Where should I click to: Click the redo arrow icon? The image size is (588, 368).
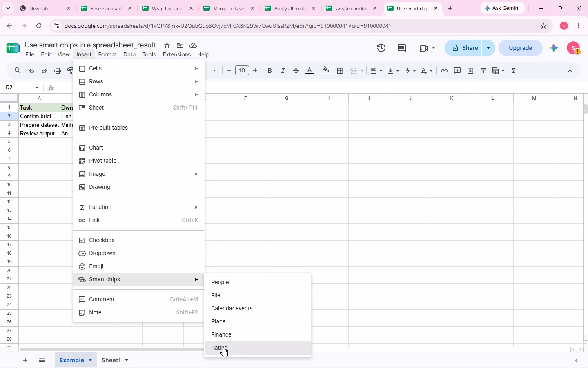click(x=45, y=71)
